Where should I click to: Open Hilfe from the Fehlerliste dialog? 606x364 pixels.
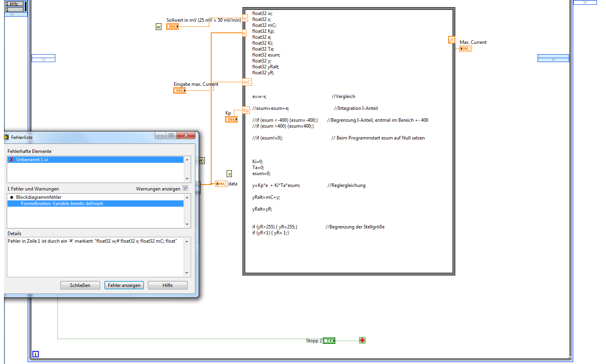168,285
